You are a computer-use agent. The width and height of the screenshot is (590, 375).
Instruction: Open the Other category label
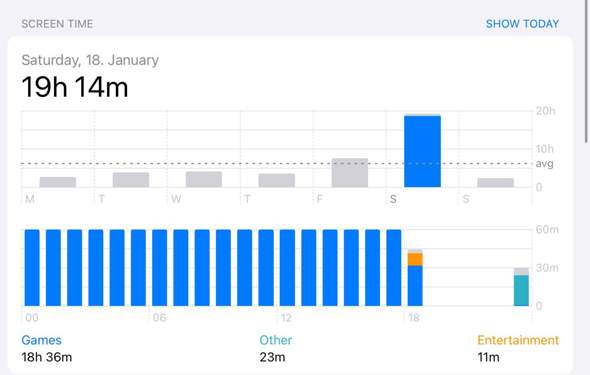click(275, 340)
